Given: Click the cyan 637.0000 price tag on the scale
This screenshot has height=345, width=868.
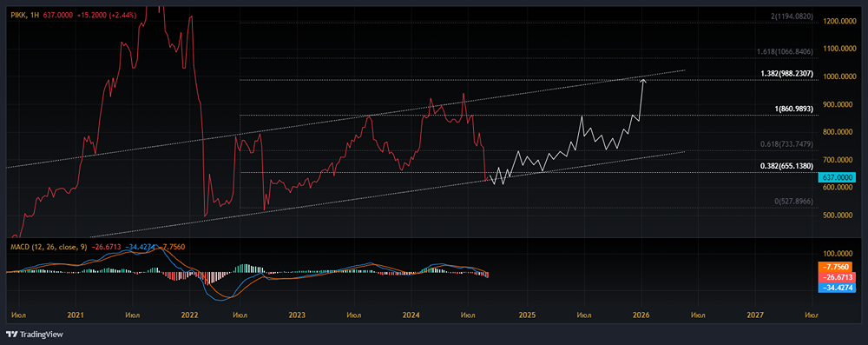Looking at the screenshot, I should [837, 177].
